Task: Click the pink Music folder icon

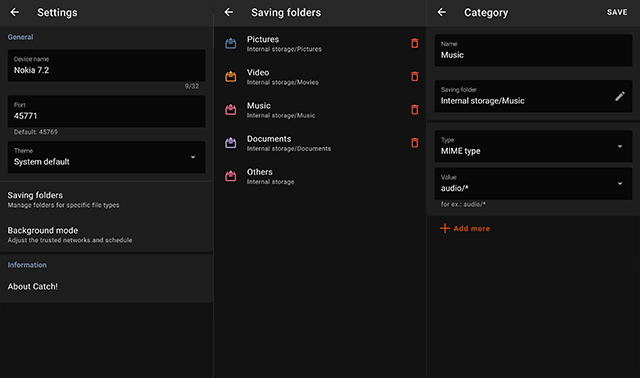Action: click(x=231, y=109)
